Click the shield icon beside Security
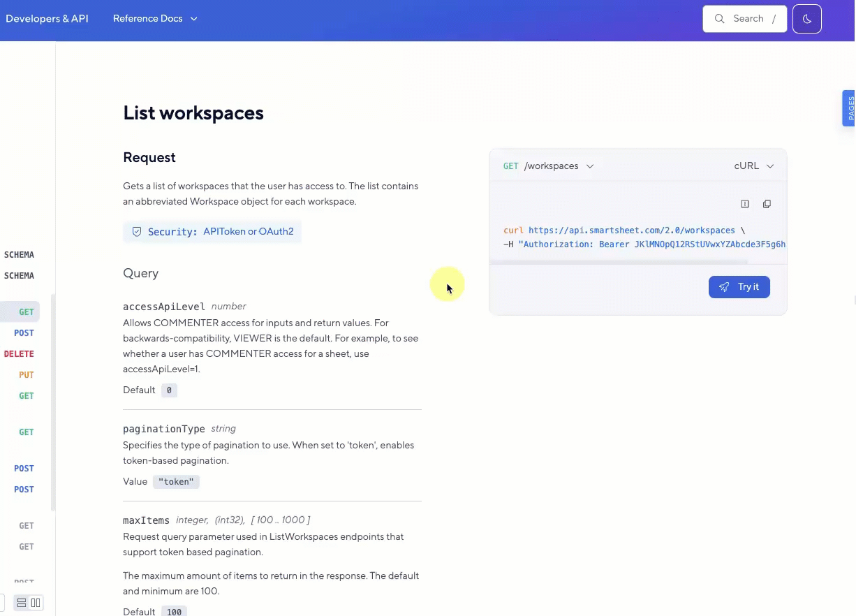The width and height of the screenshot is (856, 616). pyautogui.click(x=137, y=232)
